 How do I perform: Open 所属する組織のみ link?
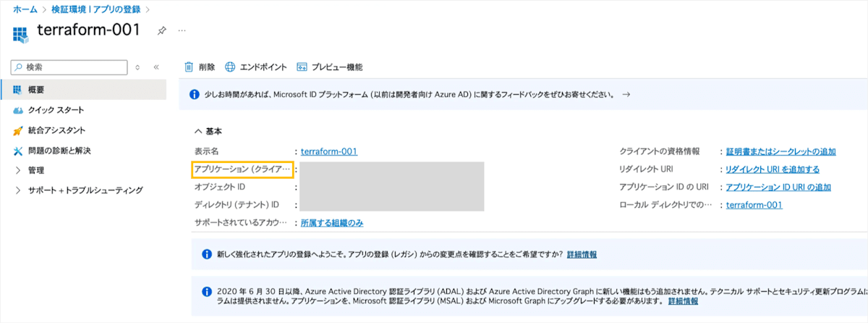pyautogui.click(x=332, y=222)
